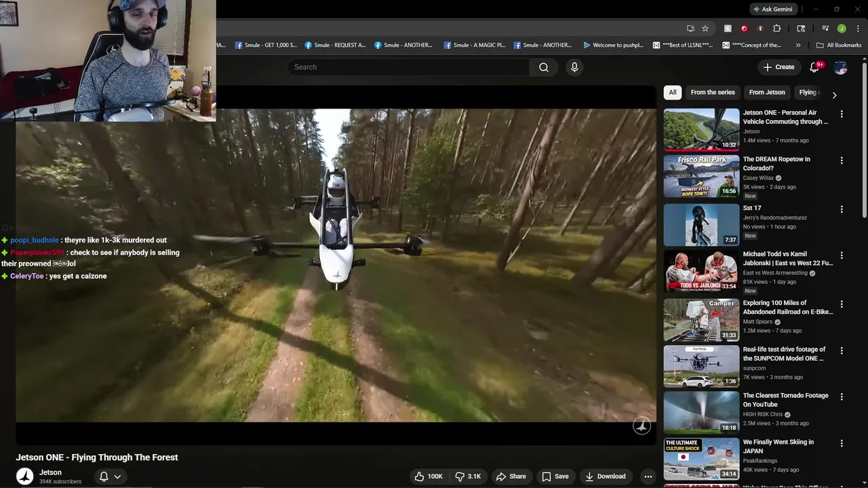
Task: Select the From the series chip
Action: point(713,92)
